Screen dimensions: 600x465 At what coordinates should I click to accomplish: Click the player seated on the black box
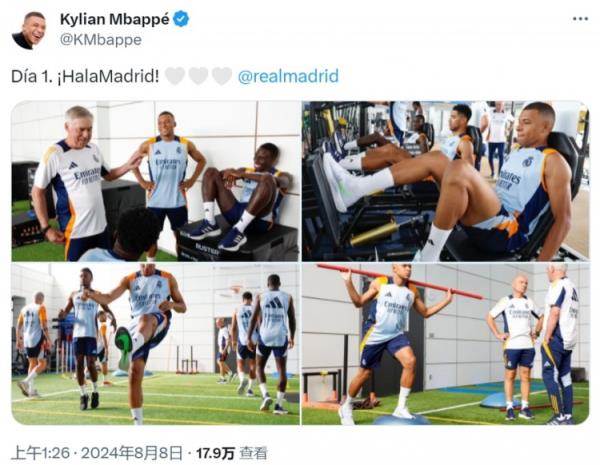(240, 195)
